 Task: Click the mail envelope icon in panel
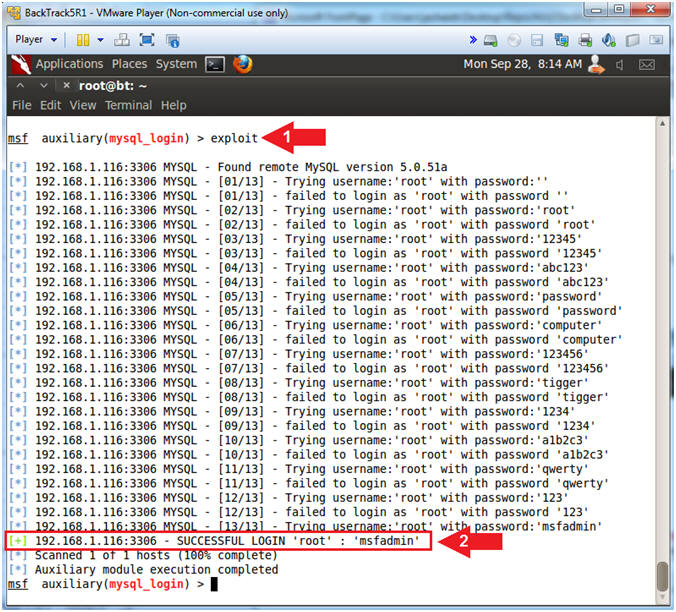tap(647, 65)
